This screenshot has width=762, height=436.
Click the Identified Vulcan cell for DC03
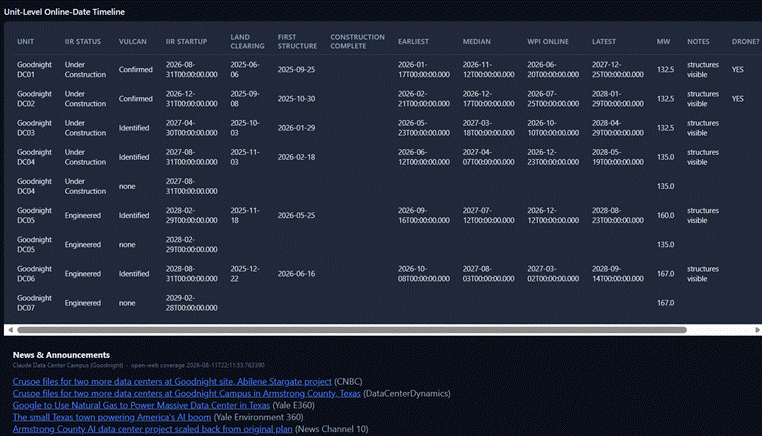pyautogui.click(x=134, y=128)
